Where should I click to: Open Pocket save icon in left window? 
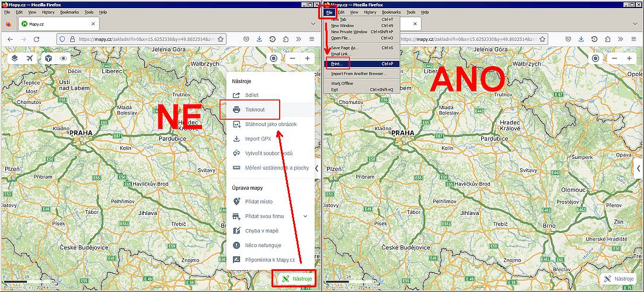pos(246,39)
